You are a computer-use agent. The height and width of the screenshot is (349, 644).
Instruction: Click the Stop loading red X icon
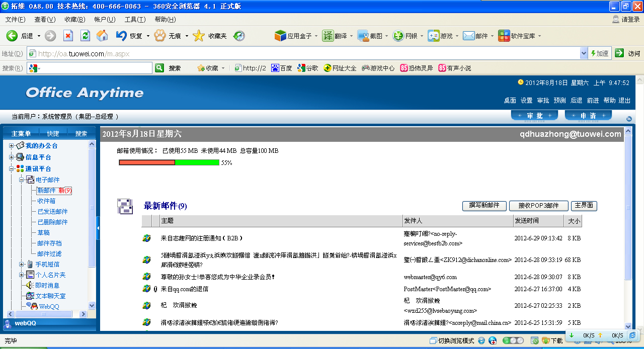[x=68, y=36]
